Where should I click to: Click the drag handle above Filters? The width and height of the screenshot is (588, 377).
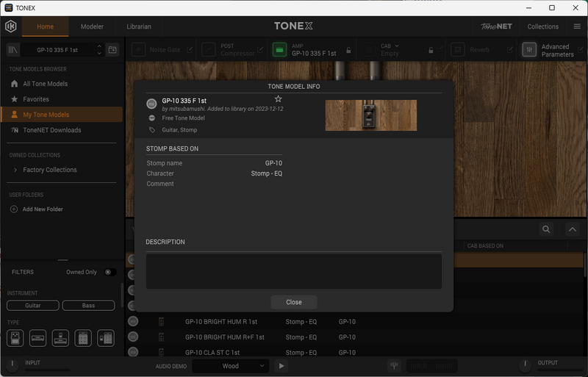tap(62, 259)
